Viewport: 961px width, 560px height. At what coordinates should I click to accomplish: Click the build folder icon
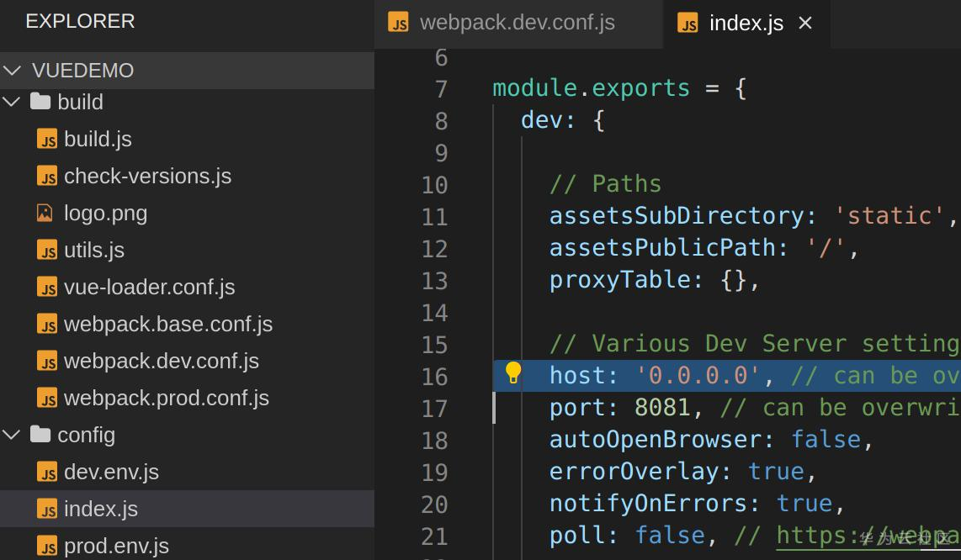tap(40, 101)
